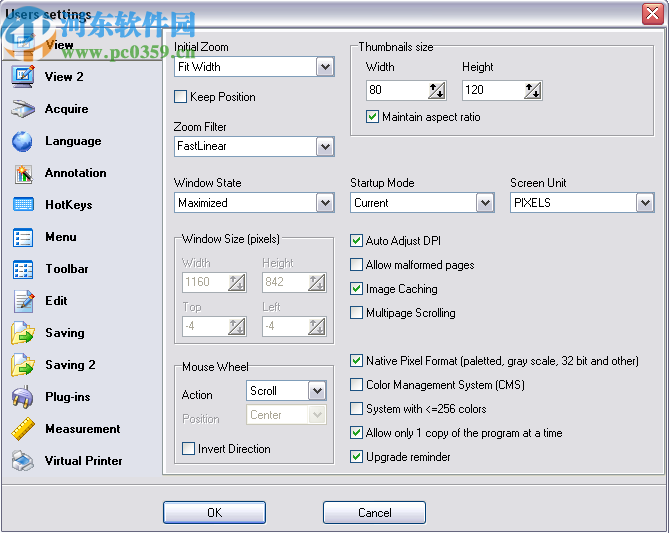The height and width of the screenshot is (533, 669).
Task: Click the Plug-ins plug icon
Action: coord(23,397)
